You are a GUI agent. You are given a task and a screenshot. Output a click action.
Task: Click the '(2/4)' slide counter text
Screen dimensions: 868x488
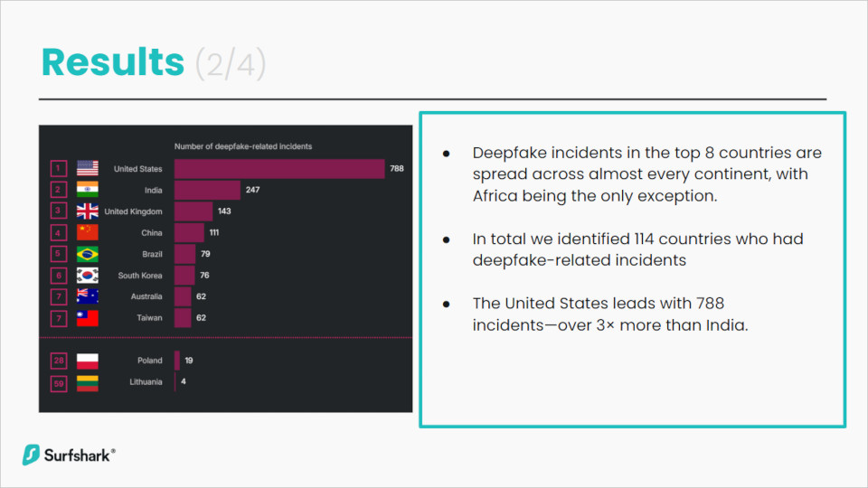point(231,63)
